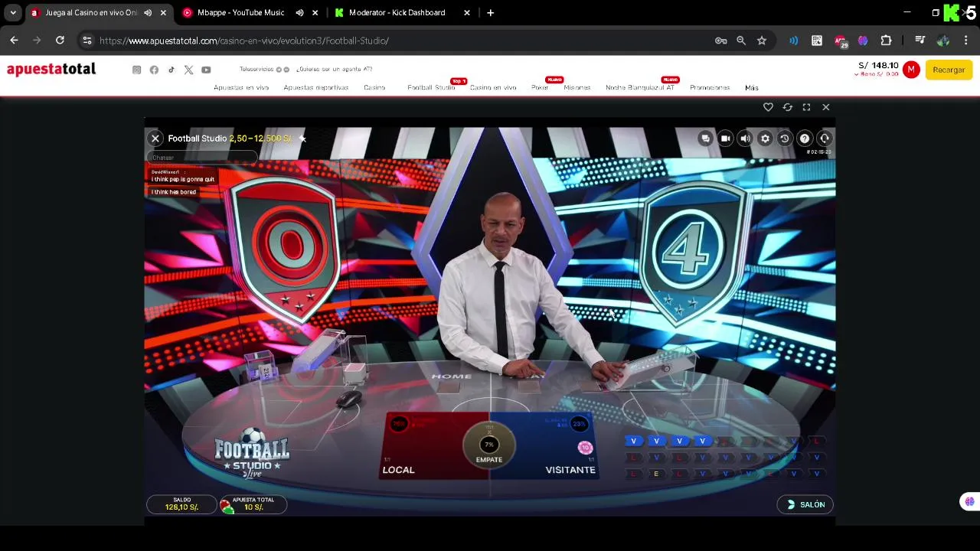Mute the Mbappe YouTube Music tab audio
Viewport: 980px width, 551px height.
coord(299,13)
